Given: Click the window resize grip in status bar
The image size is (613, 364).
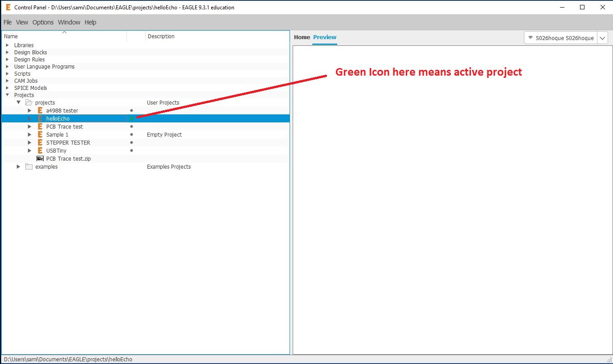Looking at the screenshot, I should 609,360.
